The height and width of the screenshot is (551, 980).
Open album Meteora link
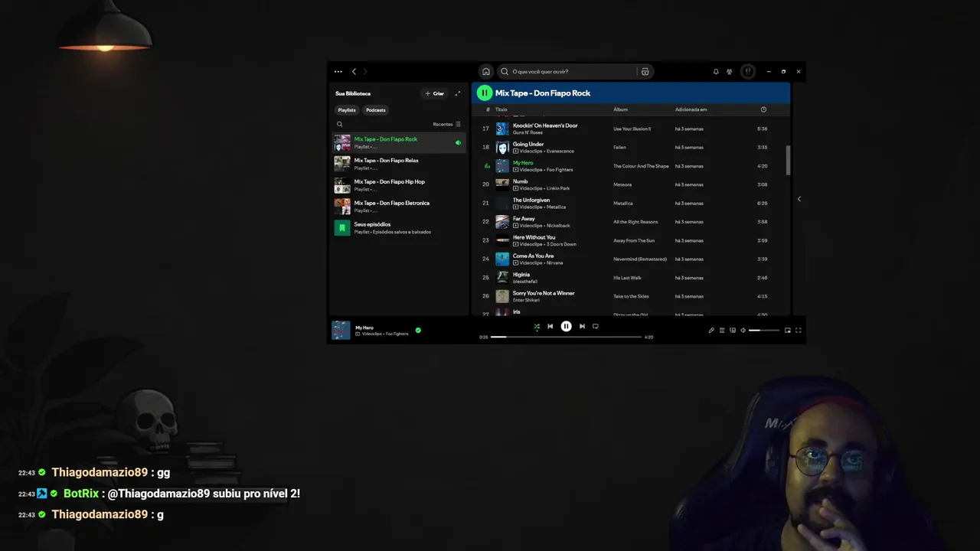coord(623,184)
